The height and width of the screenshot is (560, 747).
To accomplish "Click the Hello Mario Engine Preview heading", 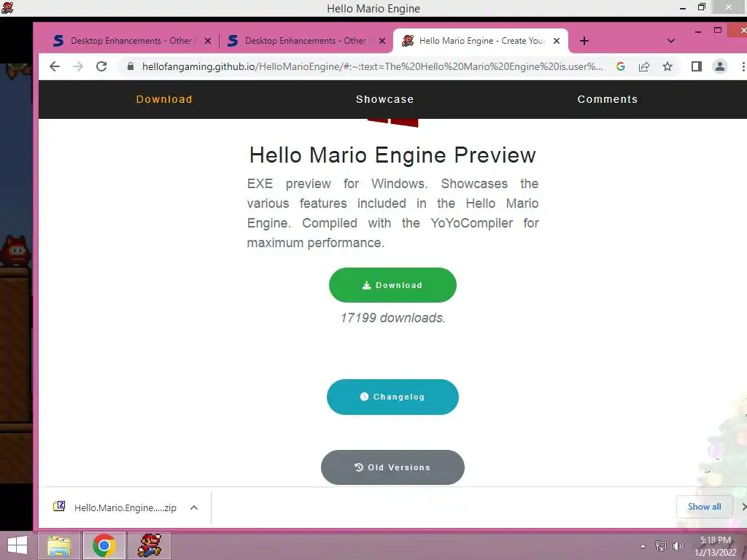I will tap(392, 155).
